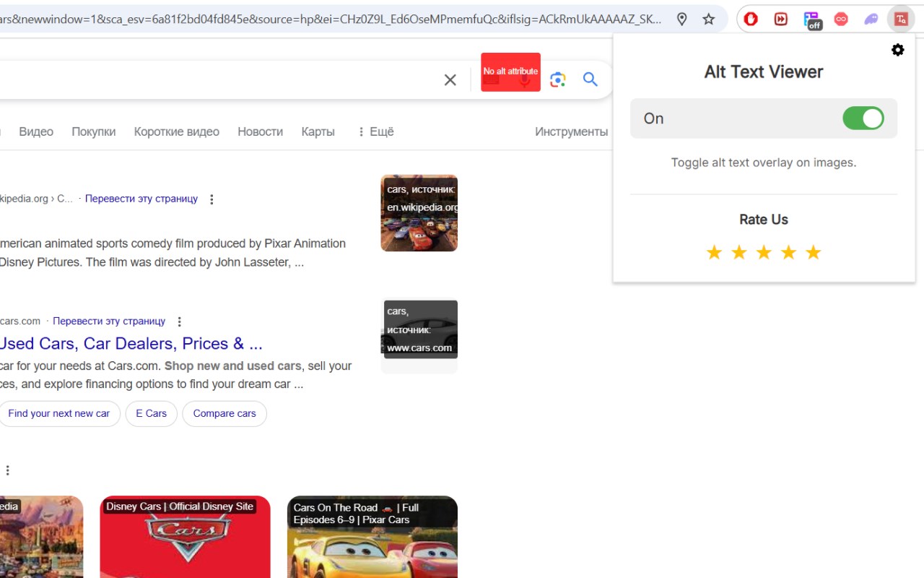Open the Disney Cars Official Site image
924x578 pixels.
point(185,537)
